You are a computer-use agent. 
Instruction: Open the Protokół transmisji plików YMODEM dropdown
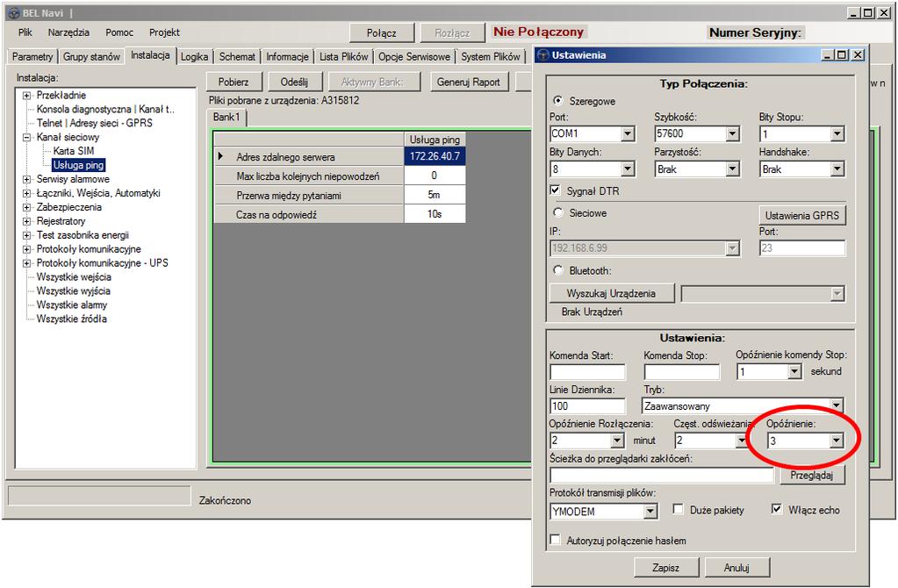point(650,512)
